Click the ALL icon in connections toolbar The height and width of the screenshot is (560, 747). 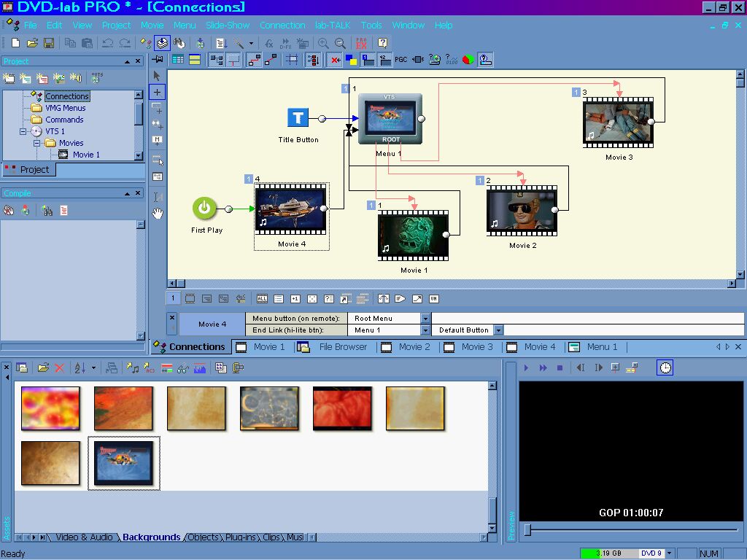(x=262, y=299)
